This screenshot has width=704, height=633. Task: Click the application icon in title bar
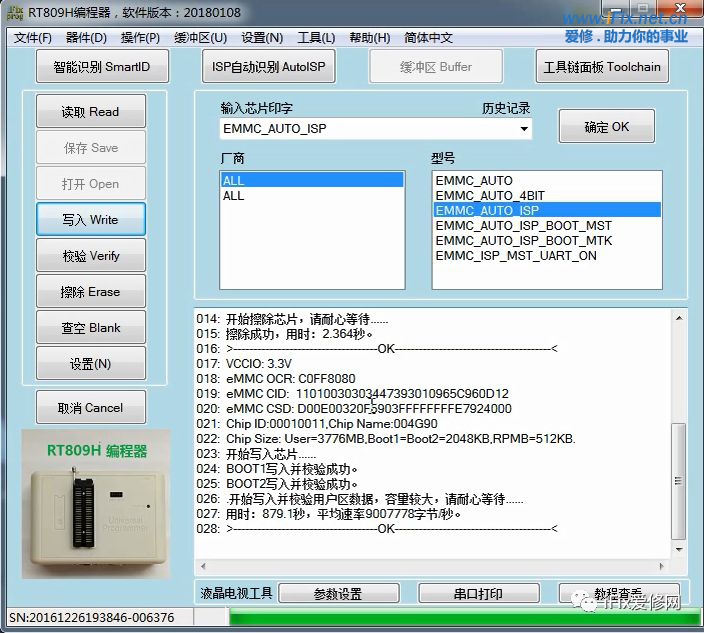click(x=14, y=12)
